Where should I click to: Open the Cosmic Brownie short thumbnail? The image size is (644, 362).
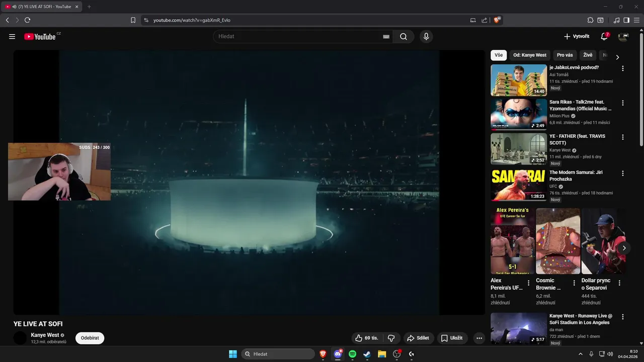(x=558, y=241)
